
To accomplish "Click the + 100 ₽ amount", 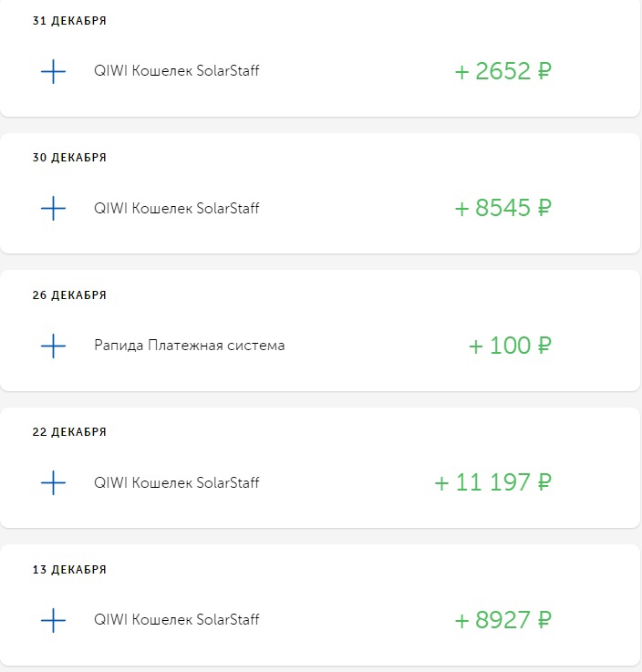I will pos(510,346).
